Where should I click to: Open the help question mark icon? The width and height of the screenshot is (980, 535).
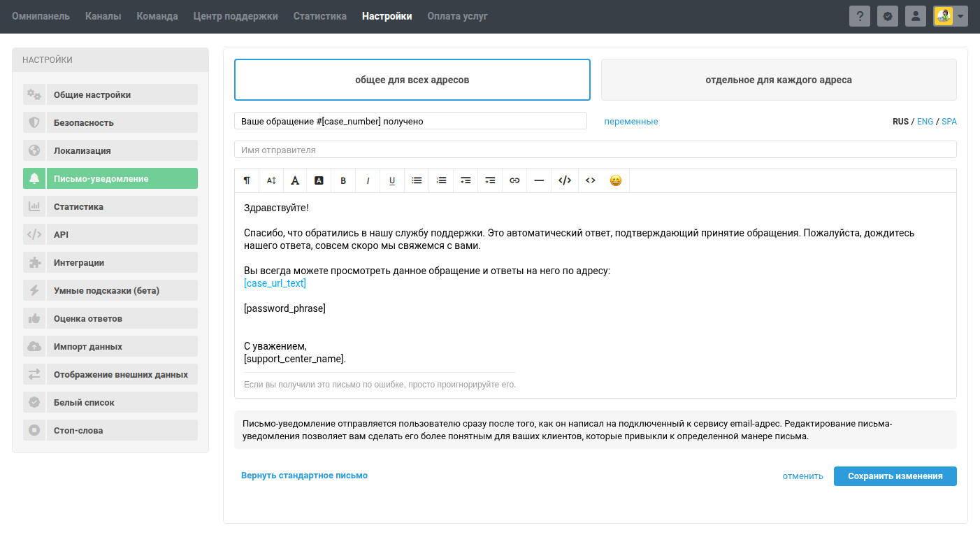[860, 16]
